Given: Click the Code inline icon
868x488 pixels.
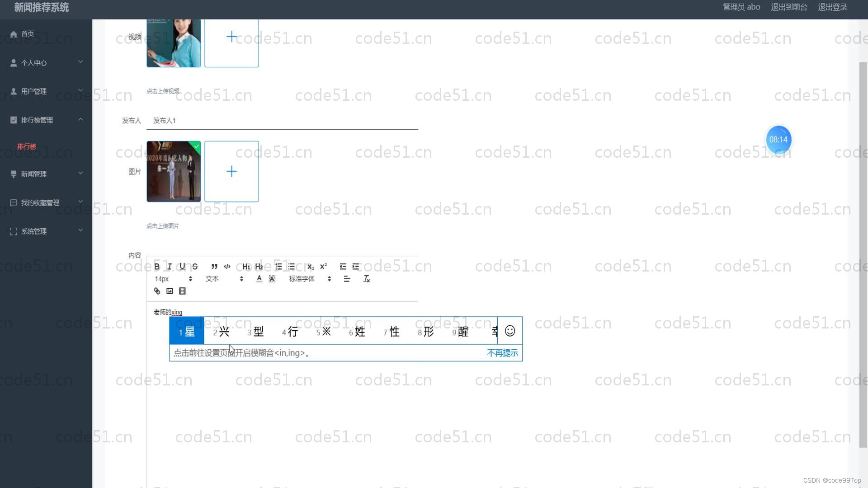Looking at the screenshot, I should [x=227, y=266].
